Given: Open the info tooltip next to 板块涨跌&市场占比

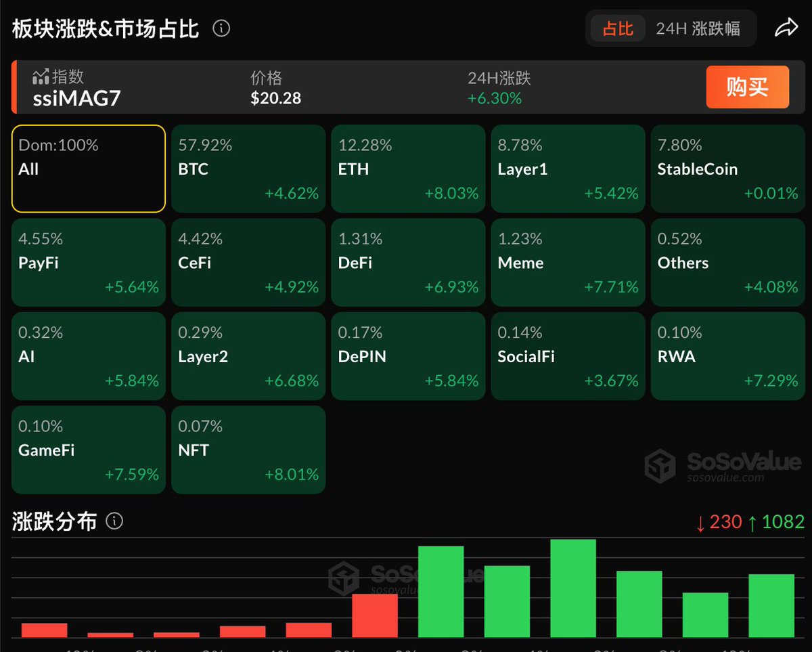Looking at the screenshot, I should click(221, 28).
